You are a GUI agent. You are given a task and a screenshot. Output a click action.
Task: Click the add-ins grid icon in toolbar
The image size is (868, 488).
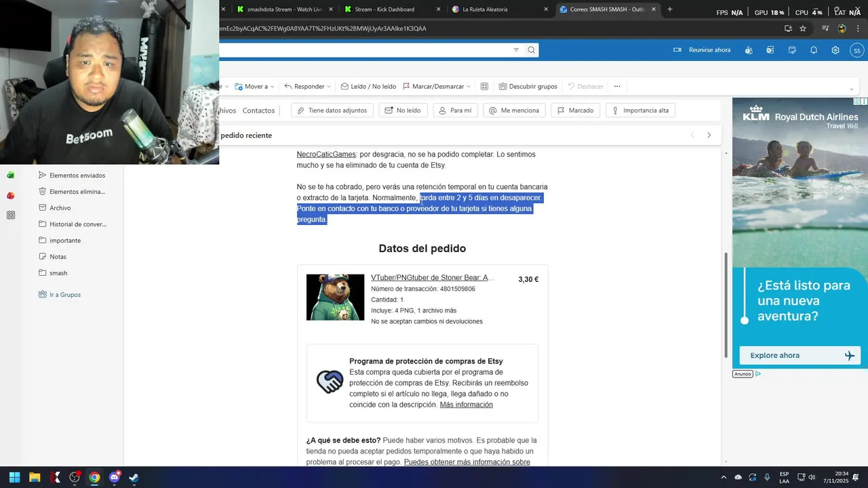click(x=484, y=87)
